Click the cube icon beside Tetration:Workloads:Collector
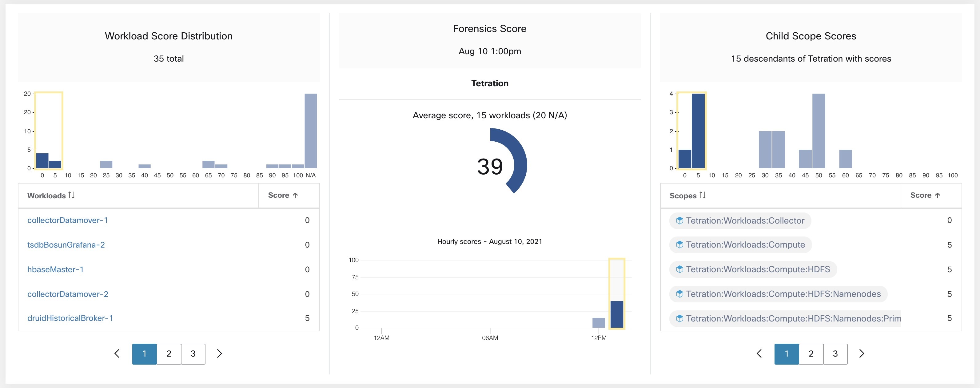This screenshot has width=980, height=388. tap(680, 220)
